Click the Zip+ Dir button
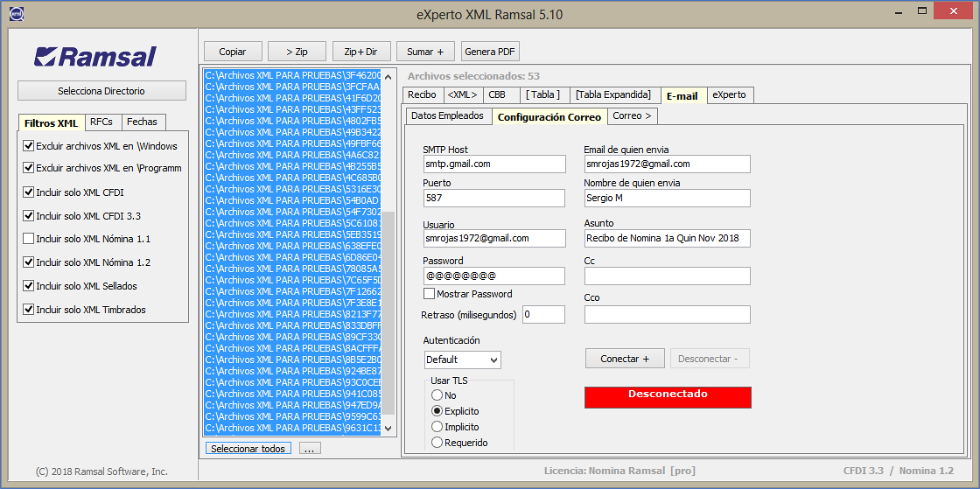The height and width of the screenshot is (489, 980). click(362, 52)
